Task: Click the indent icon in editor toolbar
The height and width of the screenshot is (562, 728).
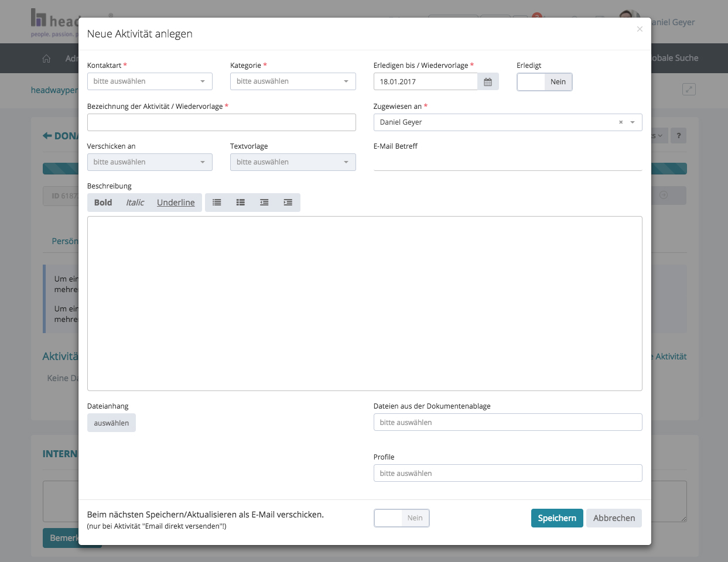Action: coord(288,203)
